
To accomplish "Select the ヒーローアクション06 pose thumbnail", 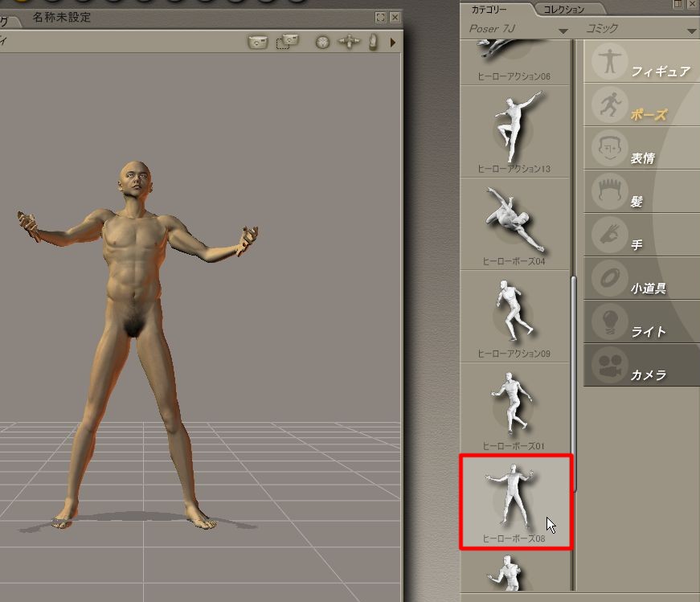I will pos(514,62).
